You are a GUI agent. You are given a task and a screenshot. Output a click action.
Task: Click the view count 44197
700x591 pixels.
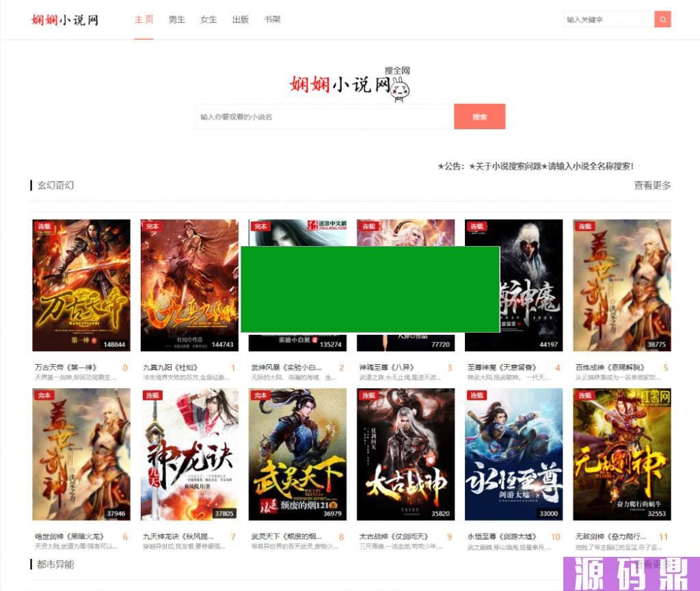(x=549, y=344)
